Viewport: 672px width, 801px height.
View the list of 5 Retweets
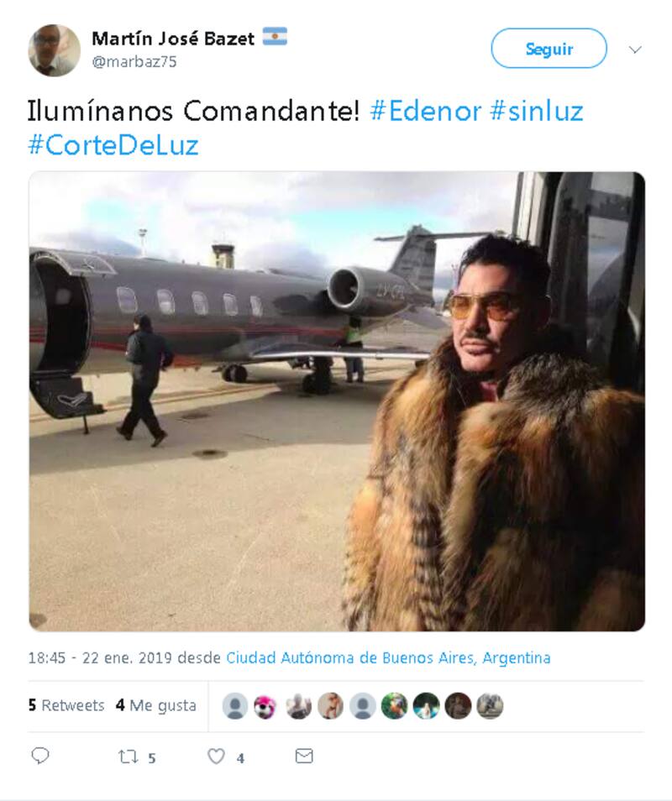point(66,705)
